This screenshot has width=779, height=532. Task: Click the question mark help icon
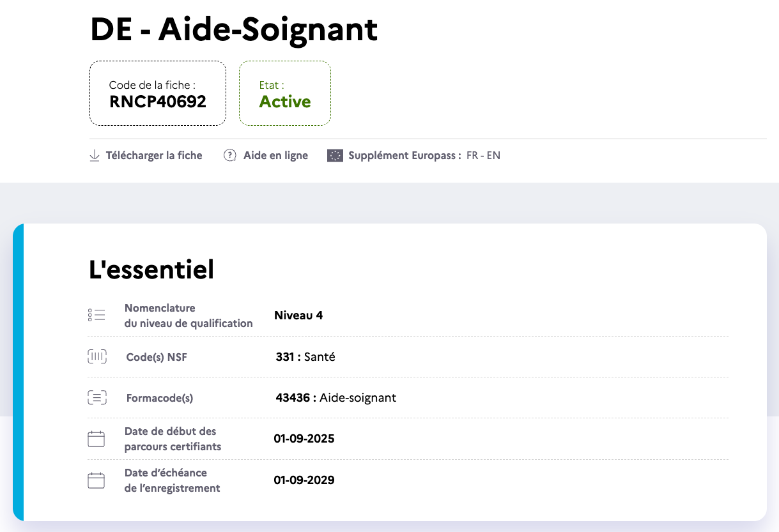(x=230, y=155)
